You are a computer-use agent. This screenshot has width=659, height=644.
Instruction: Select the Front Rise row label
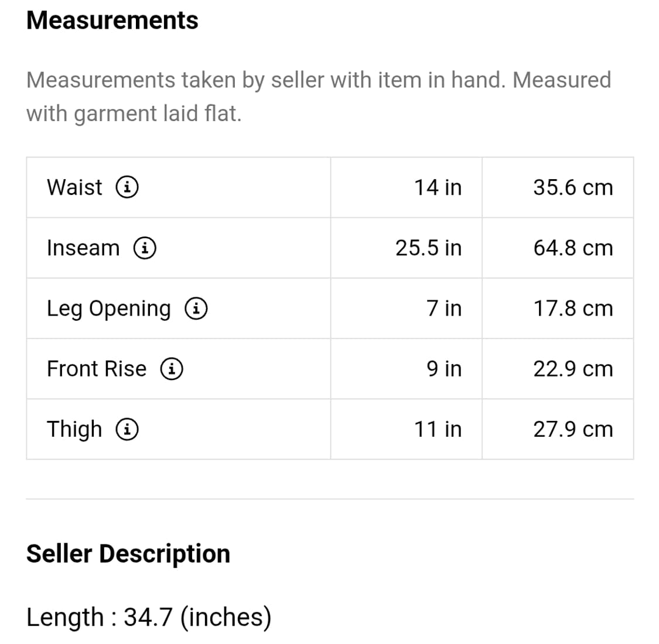tap(97, 368)
